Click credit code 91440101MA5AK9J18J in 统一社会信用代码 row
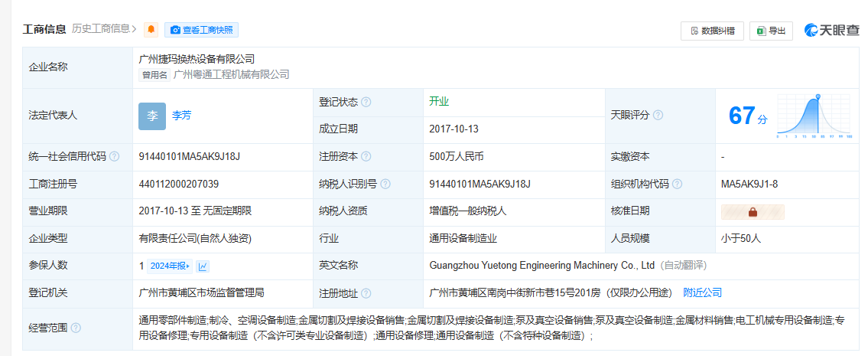This screenshot has height=356, width=868. (190, 157)
